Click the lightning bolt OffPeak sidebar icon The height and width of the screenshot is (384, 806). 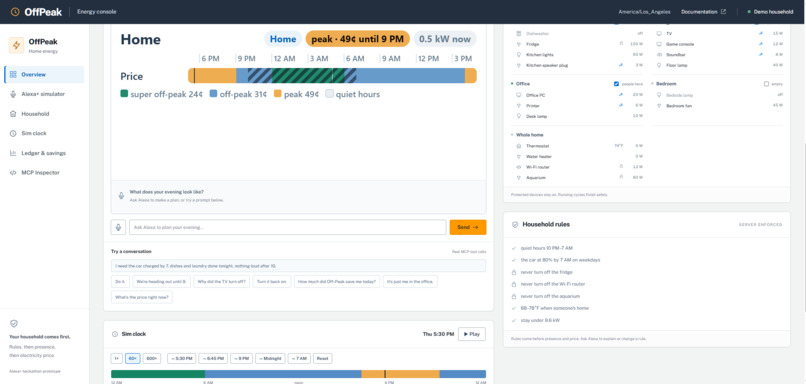point(16,45)
